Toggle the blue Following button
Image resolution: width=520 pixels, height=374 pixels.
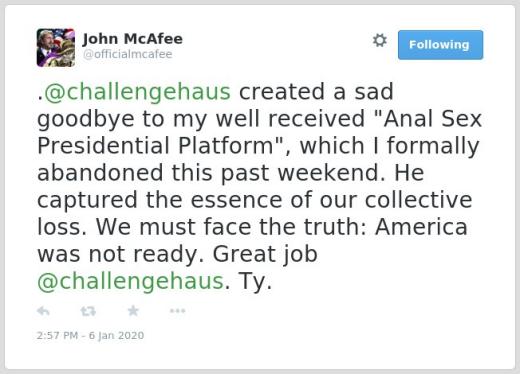click(440, 45)
